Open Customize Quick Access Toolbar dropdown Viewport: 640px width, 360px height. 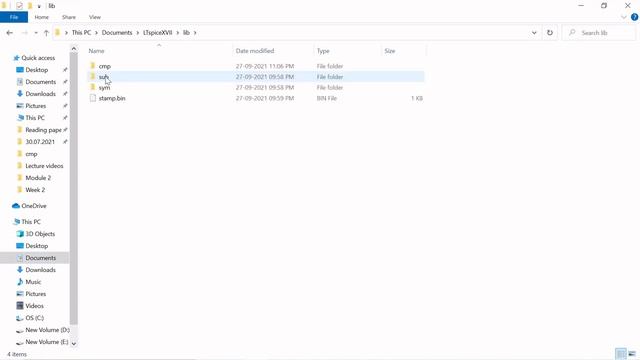tap(39, 6)
